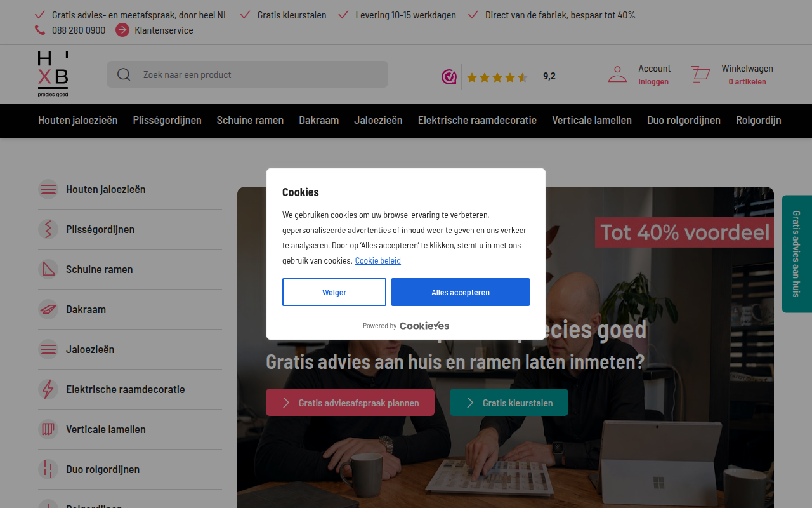
Task: Open the Gratis advies aan huis side tab
Action: tap(797, 254)
